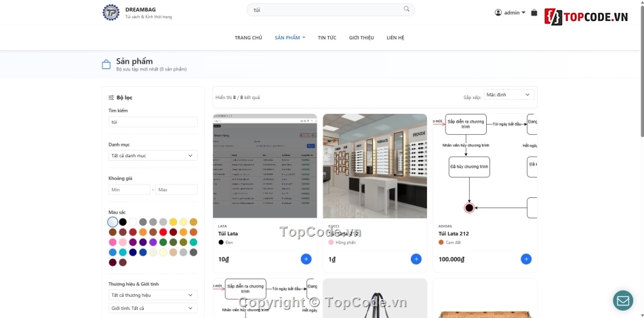Select the white color filter swatch

(133, 222)
